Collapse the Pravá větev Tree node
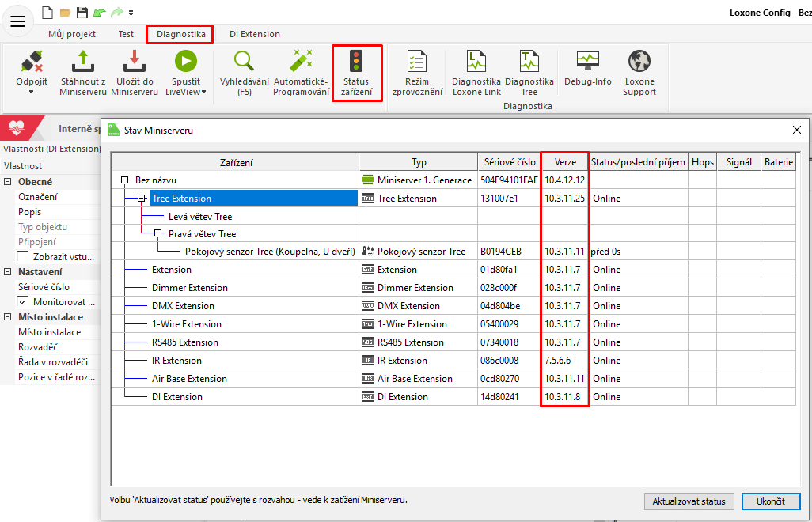The height and width of the screenshot is (522, 812). click(157, 234)
